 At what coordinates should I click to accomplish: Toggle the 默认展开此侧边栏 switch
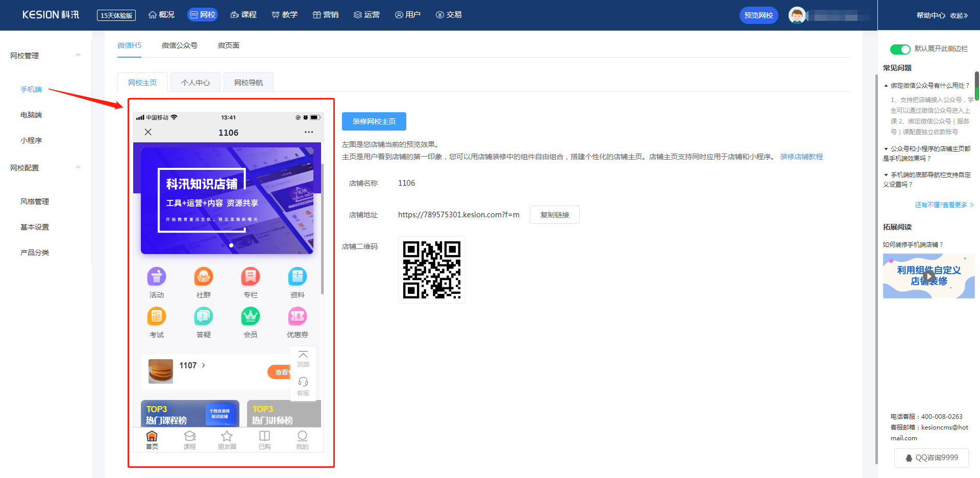(x=900, y=49)
